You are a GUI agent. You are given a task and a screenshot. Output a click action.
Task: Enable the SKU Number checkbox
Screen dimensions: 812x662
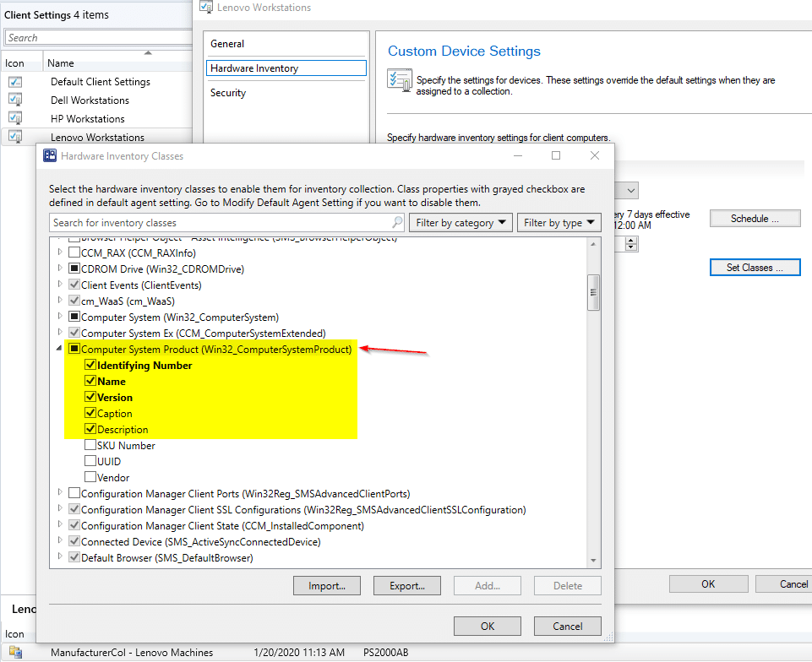coord(90,446)
